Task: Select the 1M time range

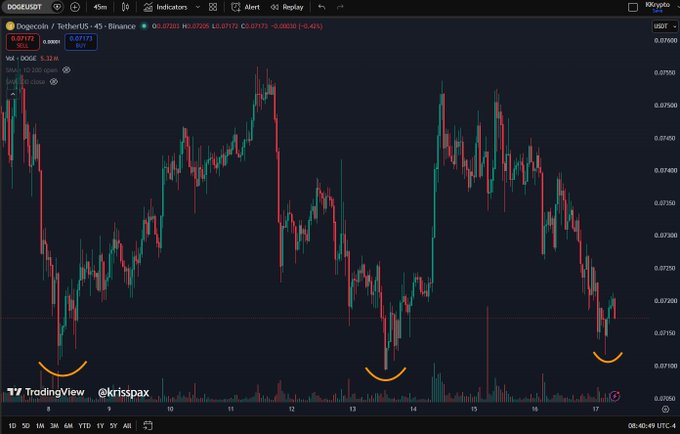Action: tap(40, 426)
